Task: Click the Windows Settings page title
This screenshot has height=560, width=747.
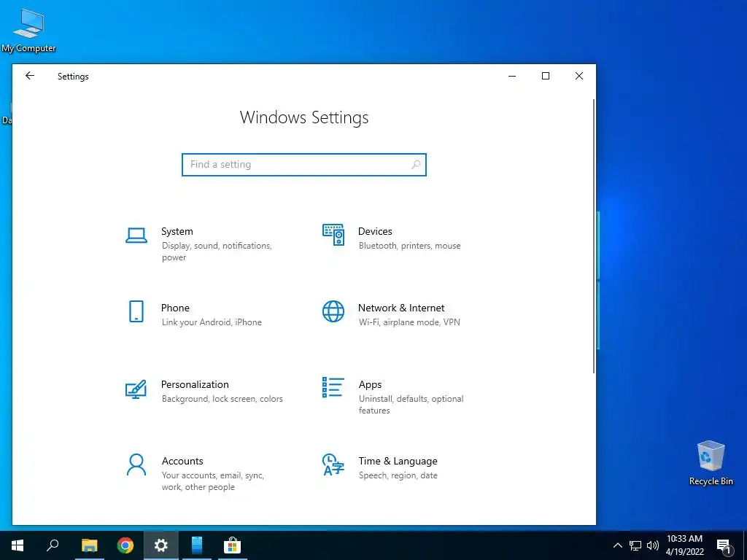Action: click(x=304, y=117)
